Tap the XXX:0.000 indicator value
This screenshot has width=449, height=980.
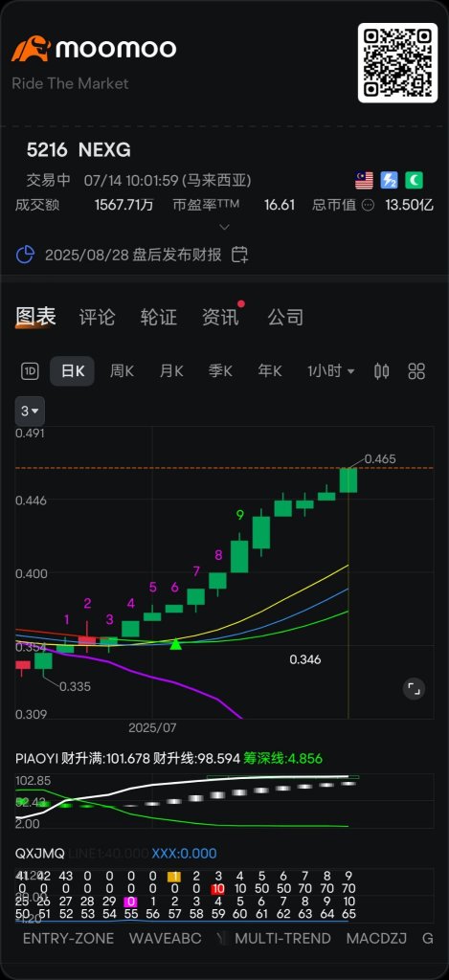[184, 853]
